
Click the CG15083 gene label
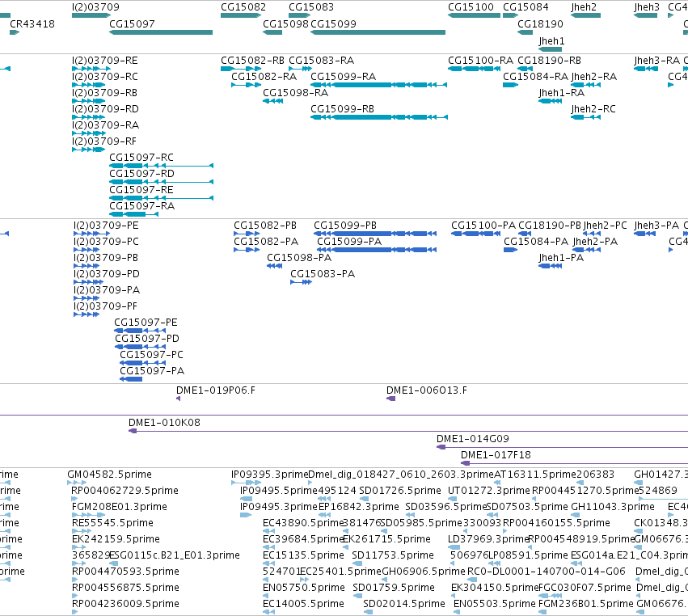311,7
